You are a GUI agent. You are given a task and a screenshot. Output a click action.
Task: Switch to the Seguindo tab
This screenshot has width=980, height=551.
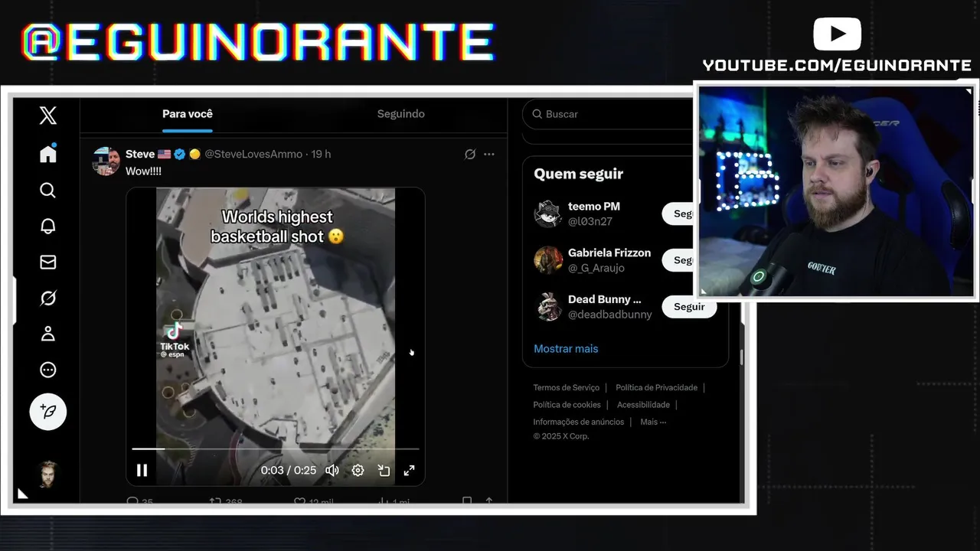pyautogui.click(x=400, y=114)
